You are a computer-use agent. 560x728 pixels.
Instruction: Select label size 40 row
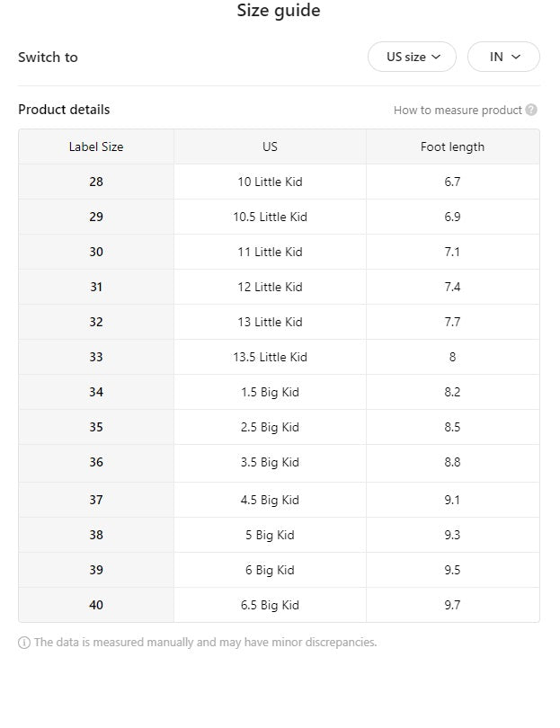click(x=96, y=605)
